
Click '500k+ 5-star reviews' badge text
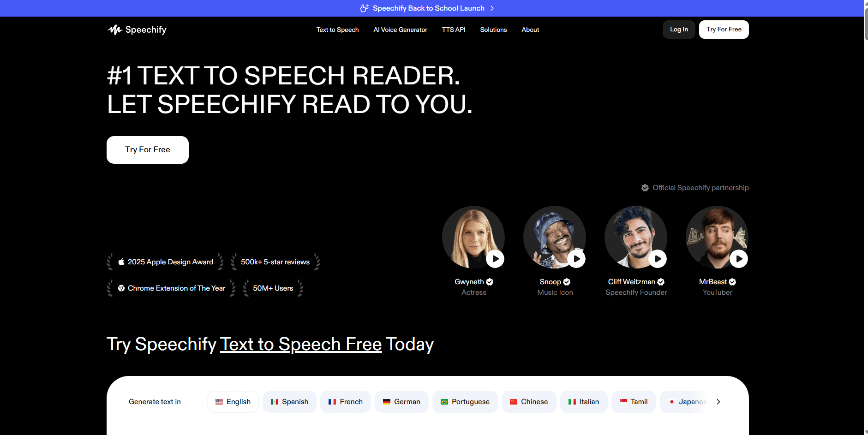click(x=275, y=262)
